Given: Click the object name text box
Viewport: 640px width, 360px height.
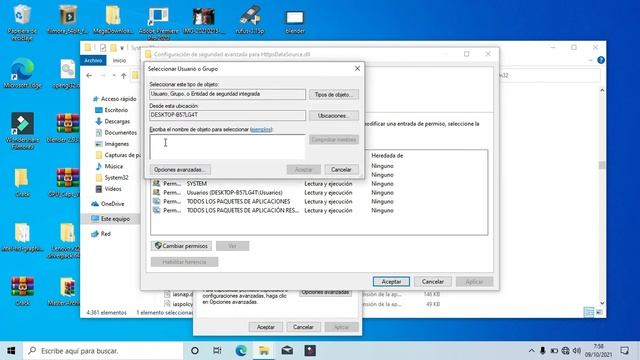Looking at the screenshot, I should (227, 147).
